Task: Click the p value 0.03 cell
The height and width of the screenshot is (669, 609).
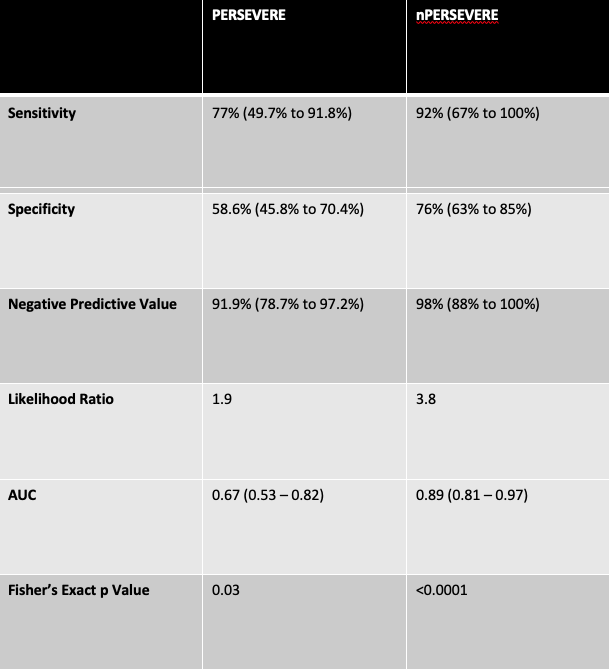Action: [x=226, y=590]
